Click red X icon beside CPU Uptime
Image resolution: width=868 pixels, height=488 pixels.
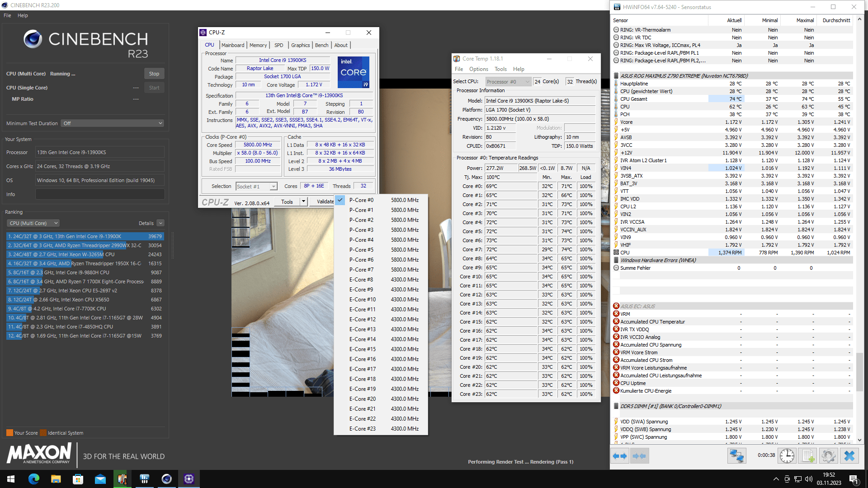click(x=616, y=383)
